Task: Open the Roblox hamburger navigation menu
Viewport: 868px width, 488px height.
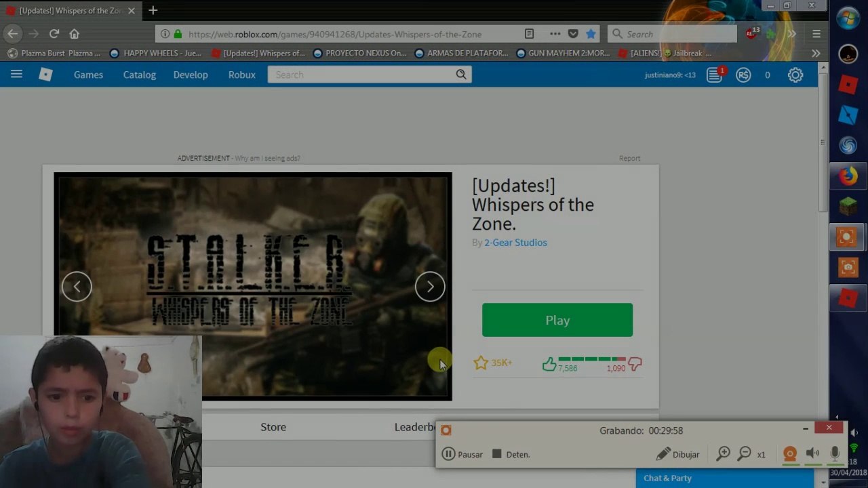Action: pyautogui.click(x=16, y=75)
